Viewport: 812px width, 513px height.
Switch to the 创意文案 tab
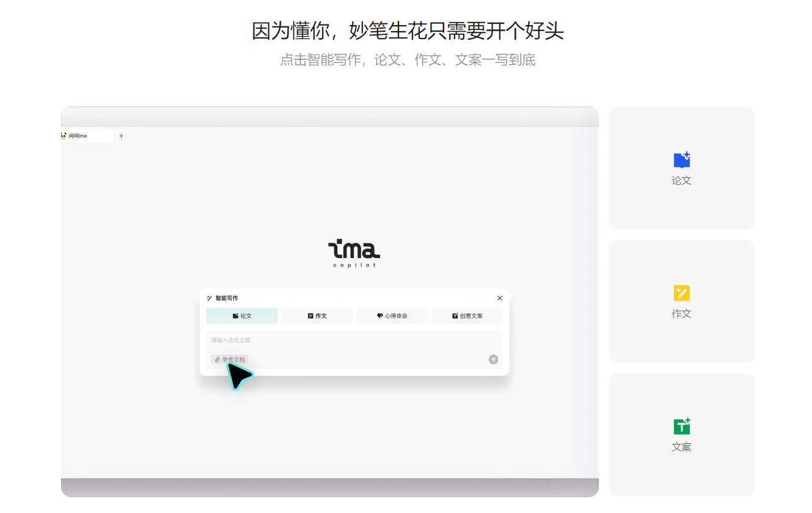point(467,316)
